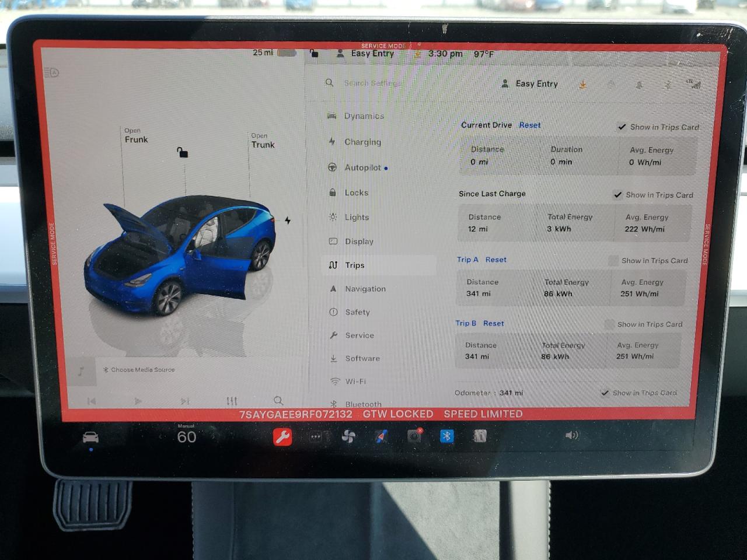Tap the headlight auto icon at top left
This screenshot has height=560, width=747.
click(52, 72)
